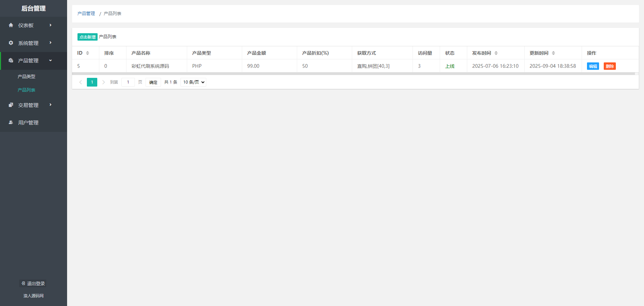Open the product type submenu item
Image resolution: width=644 pixels, height=306 pixels.
pyautogui.click(x=26, y=76)
